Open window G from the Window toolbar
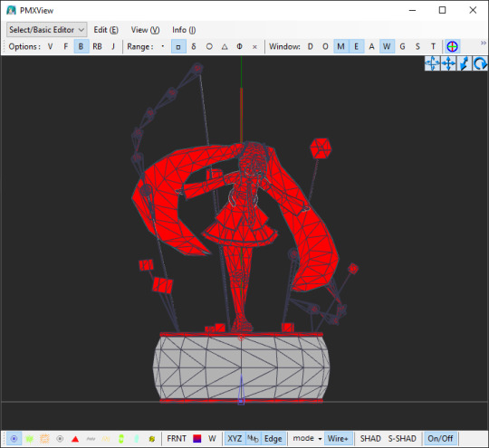The image size is (489, 448). (402, 46)
